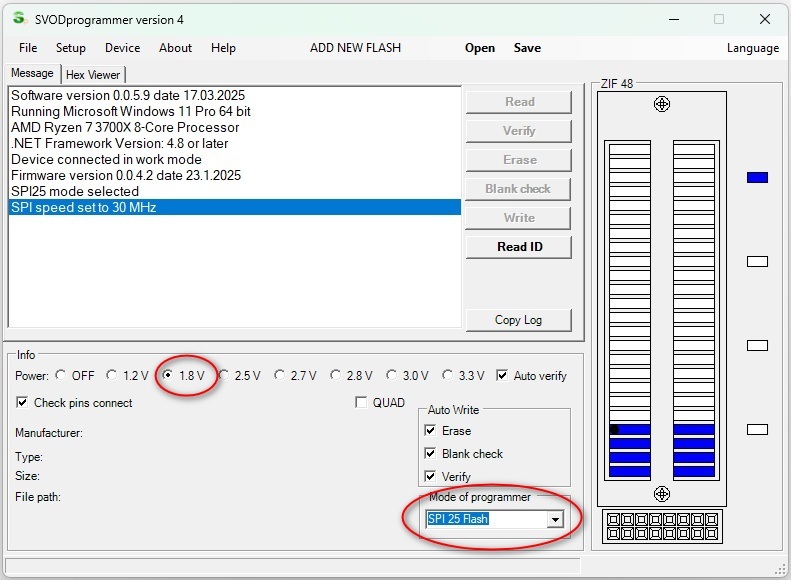Screen dimensions: 791x580
Task: Toggle Auto Write Verify checkbox
Action: click(x=430, y=476)
